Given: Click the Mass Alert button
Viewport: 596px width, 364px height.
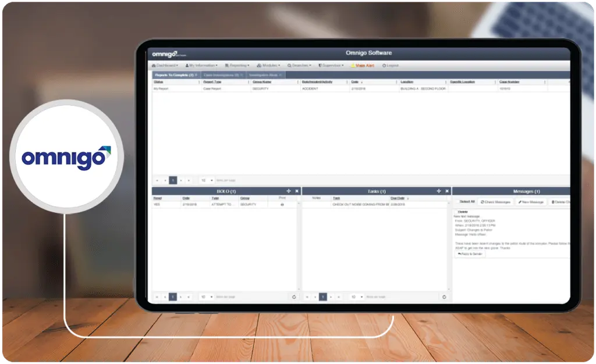Looking at the screenshot, I should point(362,65).
